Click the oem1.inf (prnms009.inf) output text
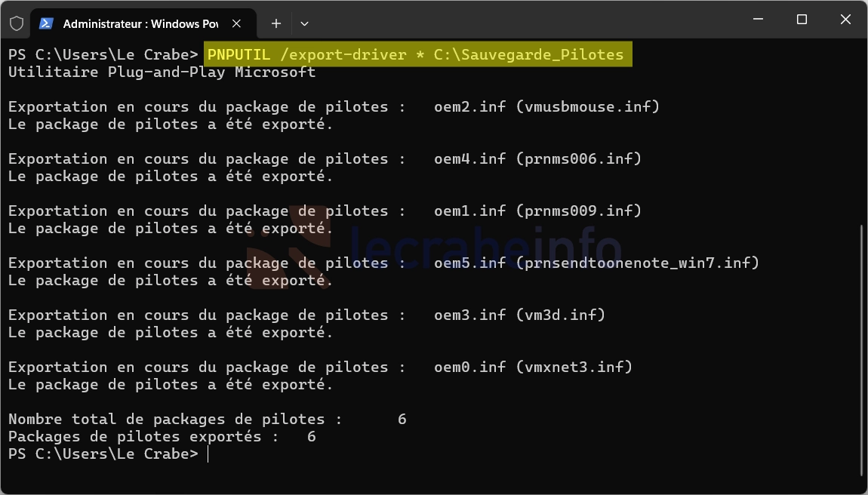Viewport: 868px width, 495px height. tap(537, 211)
